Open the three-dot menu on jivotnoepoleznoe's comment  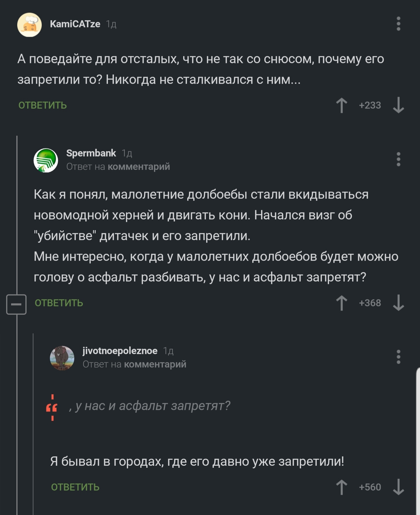pos(398,357)
